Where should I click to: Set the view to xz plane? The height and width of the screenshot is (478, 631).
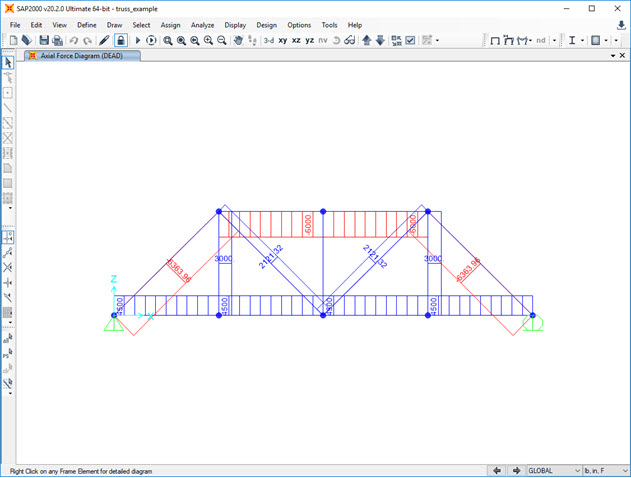[x=296, y=40]
